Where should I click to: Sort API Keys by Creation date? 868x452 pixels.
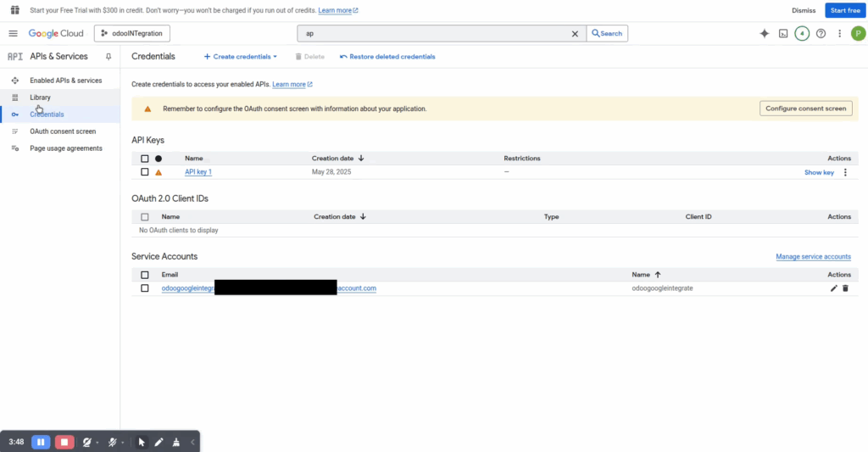(x=337, y=159)
